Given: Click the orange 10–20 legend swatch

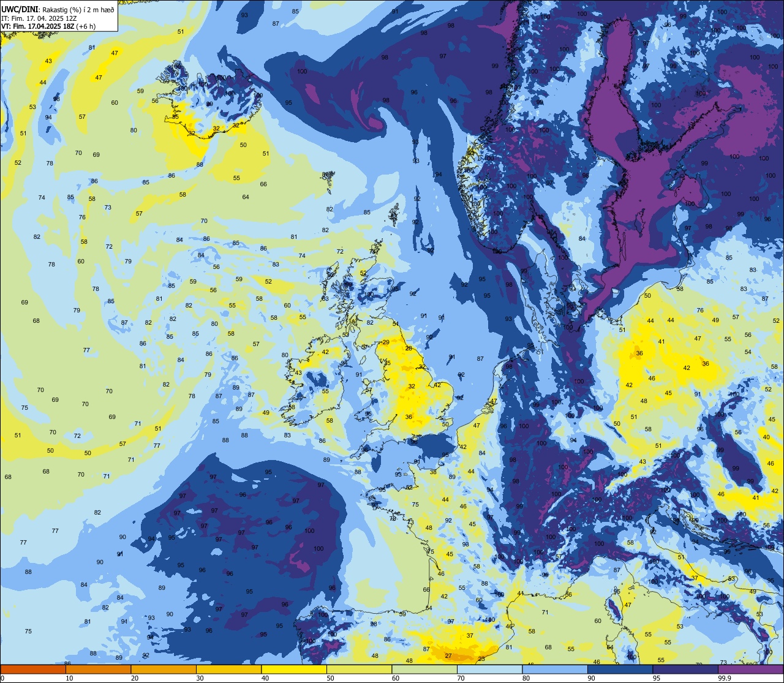Looking at the screenshot, I should 98,670.
